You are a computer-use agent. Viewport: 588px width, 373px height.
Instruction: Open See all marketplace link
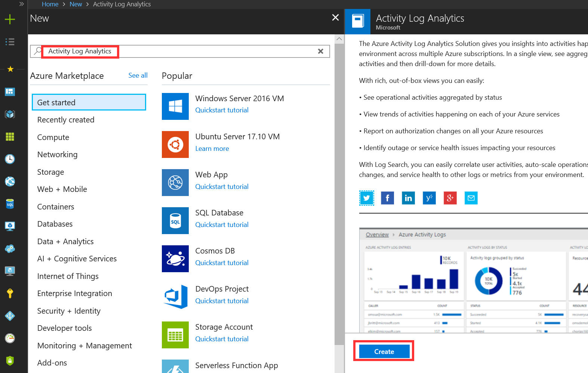pyautogui.click(x=138, y=75)
